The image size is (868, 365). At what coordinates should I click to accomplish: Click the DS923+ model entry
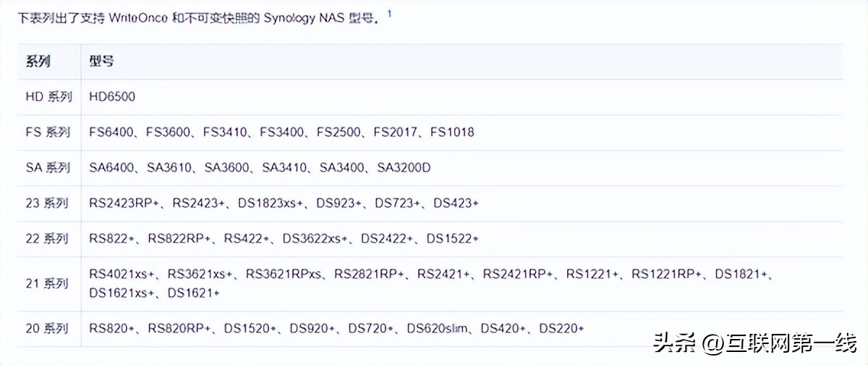(x=339, y=204)
